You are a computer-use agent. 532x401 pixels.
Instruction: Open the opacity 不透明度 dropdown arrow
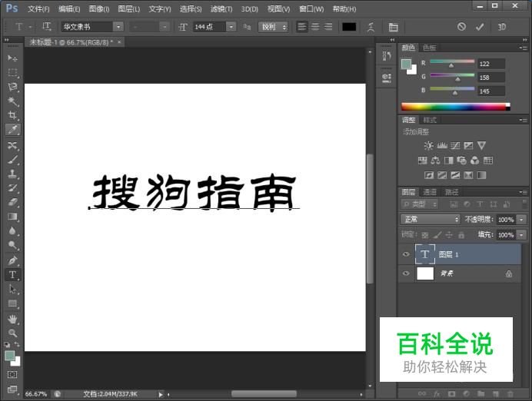click(522, 219)
